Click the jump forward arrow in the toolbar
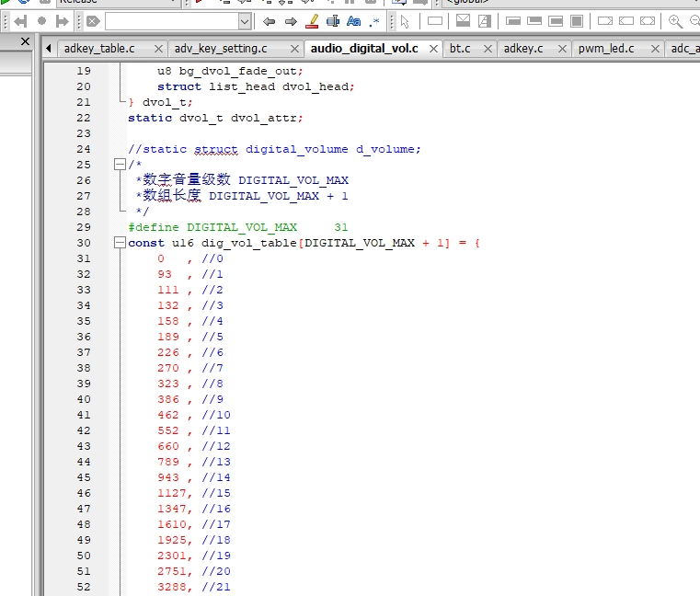This screenshot has width=700, height=596. coord(62,21)
